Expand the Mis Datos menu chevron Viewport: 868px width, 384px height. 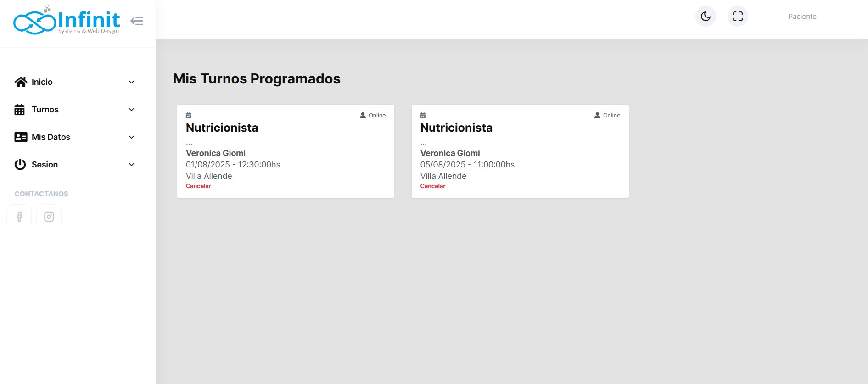[131, 137]
